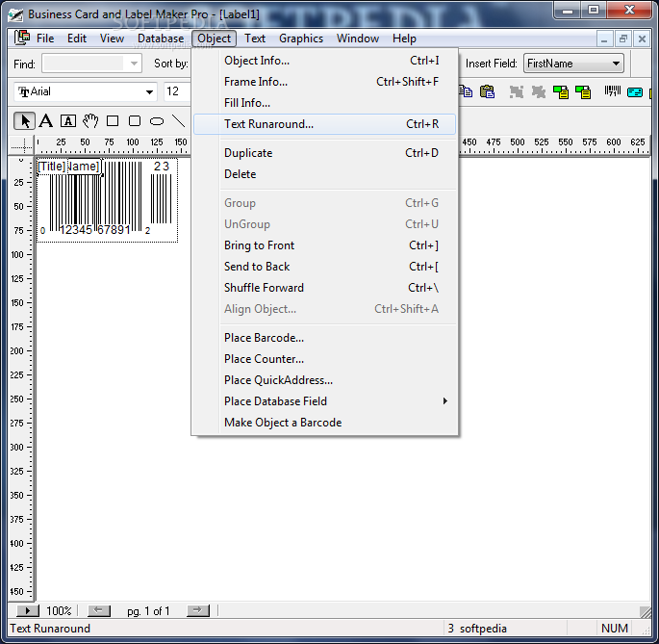Click the document icon left of File
This screenshot has width=659, height=644.
pyautogui.click(x=22, y=39)
